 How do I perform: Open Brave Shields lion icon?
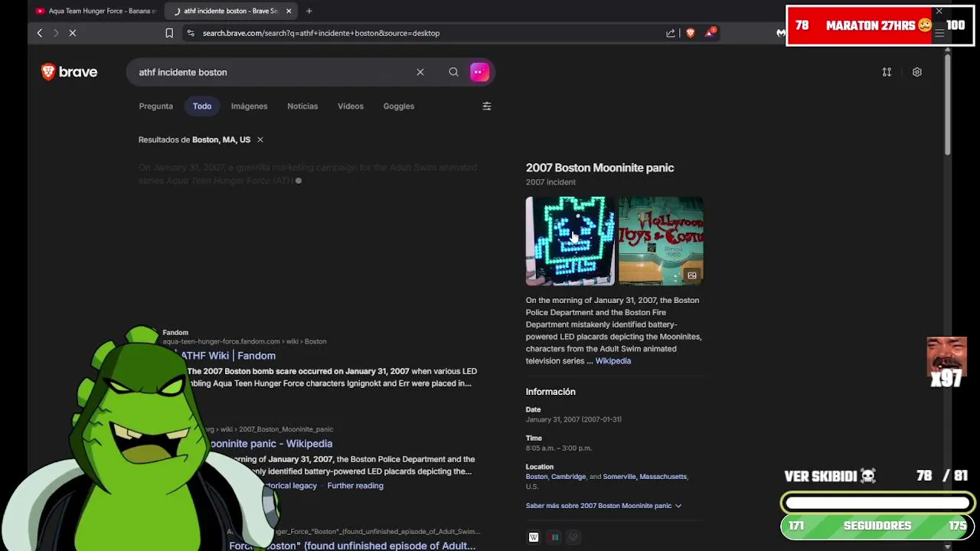691,33
